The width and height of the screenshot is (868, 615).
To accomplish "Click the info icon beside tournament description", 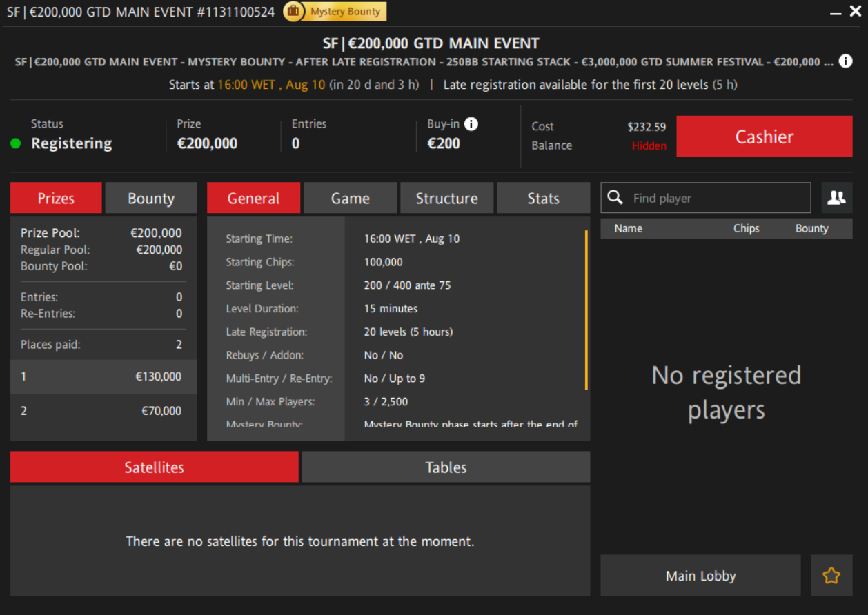I will (845, 61).
